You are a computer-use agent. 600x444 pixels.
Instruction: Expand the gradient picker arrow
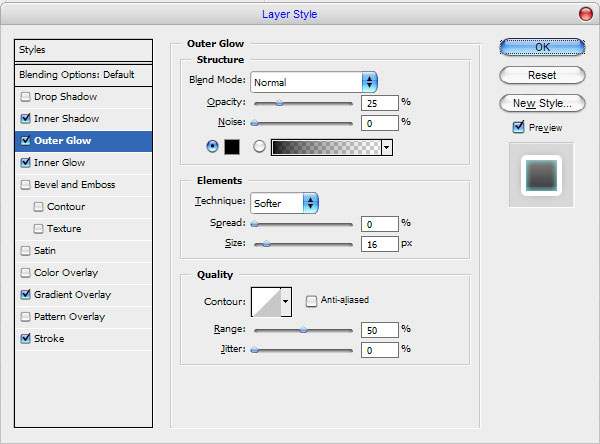tap(387, 147)
